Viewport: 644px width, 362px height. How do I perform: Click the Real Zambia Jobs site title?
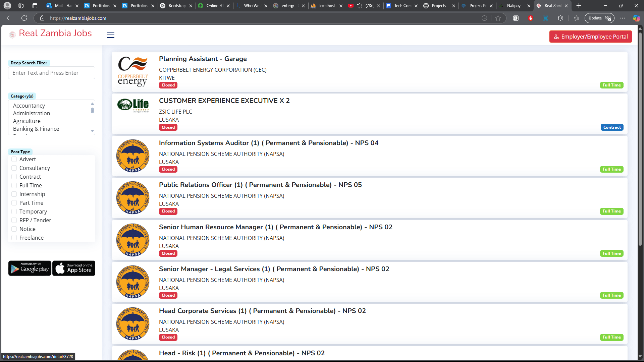[55, 33]
